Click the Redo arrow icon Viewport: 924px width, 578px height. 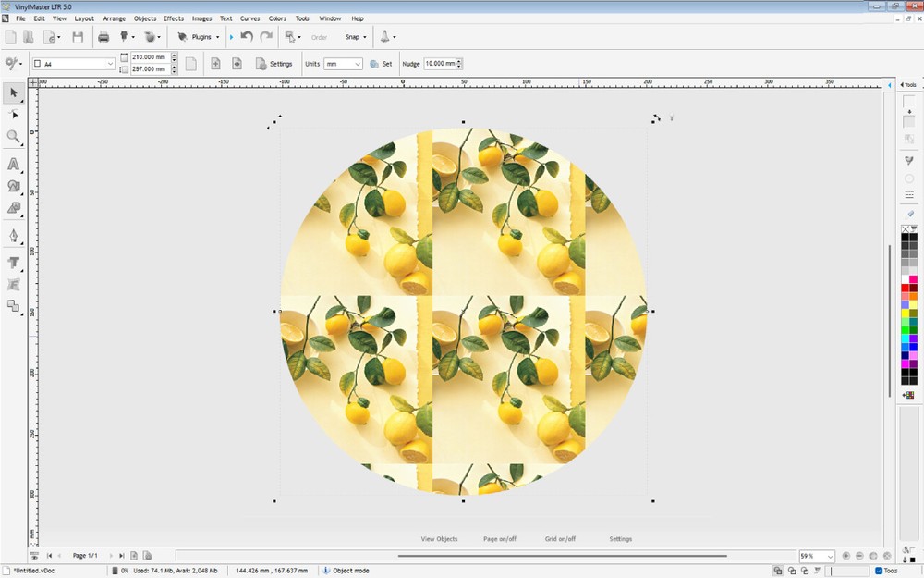click(x=266, y=36)
